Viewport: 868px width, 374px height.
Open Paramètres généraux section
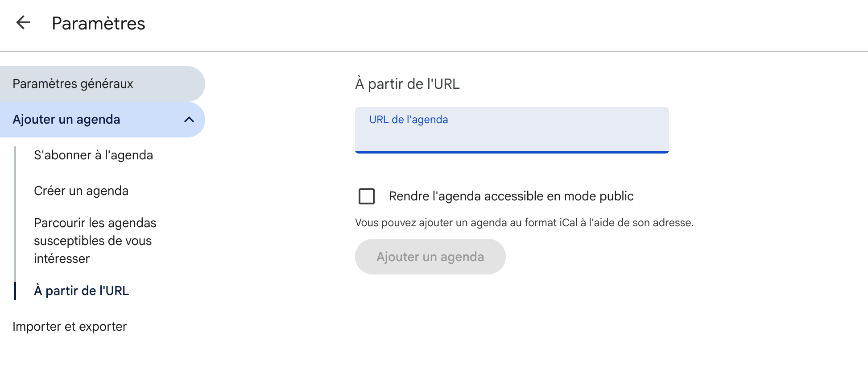tap(73, 84)
